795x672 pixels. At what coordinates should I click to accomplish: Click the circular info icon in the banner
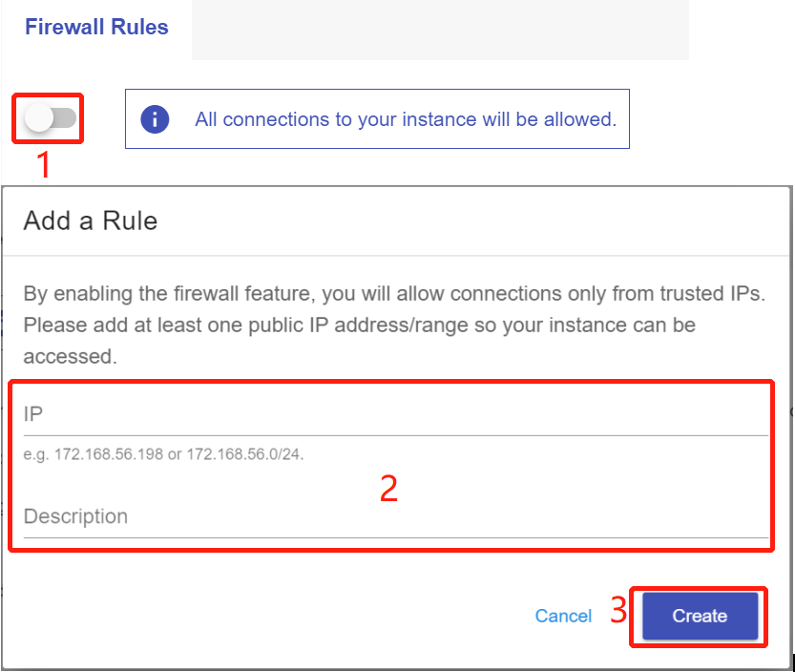coord(156,119)
